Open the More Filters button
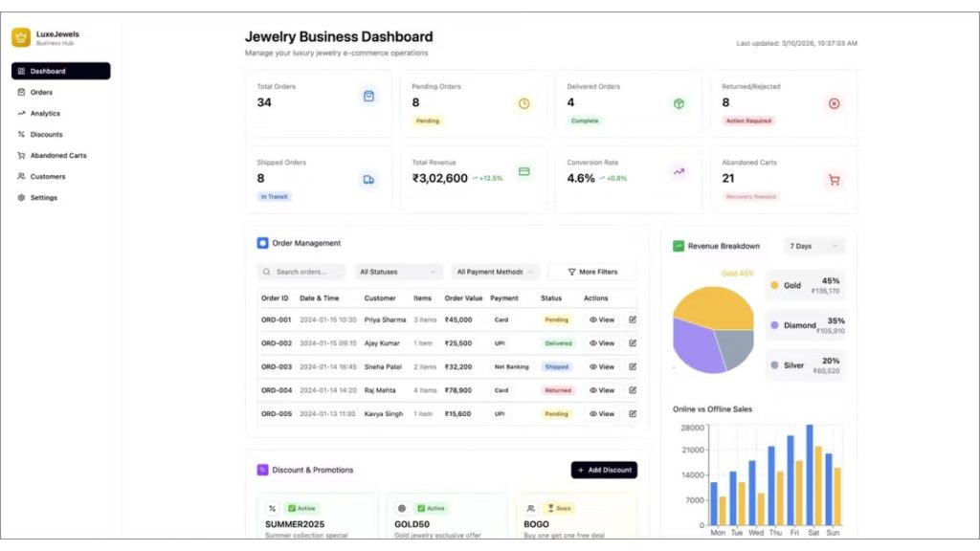 (x=592, y=272)
